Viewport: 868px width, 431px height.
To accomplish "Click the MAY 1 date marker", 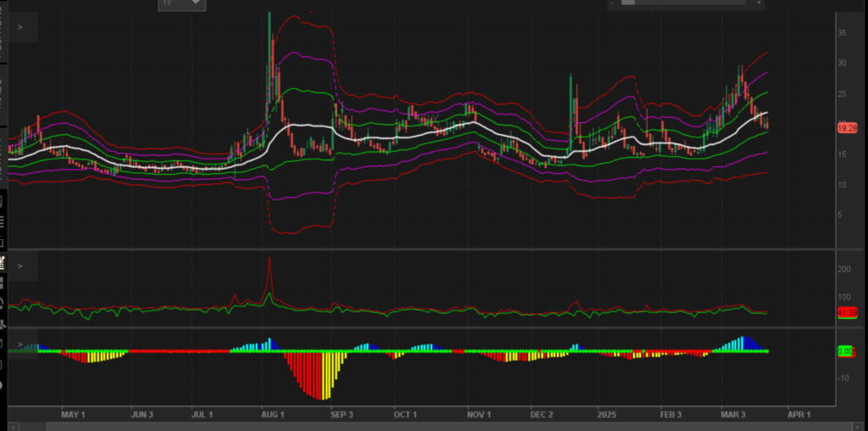I will [x=74, y=415].
